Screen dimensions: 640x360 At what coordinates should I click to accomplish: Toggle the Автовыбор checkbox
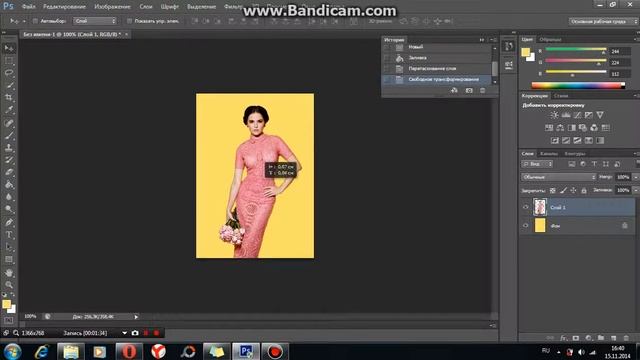[35, 21]
